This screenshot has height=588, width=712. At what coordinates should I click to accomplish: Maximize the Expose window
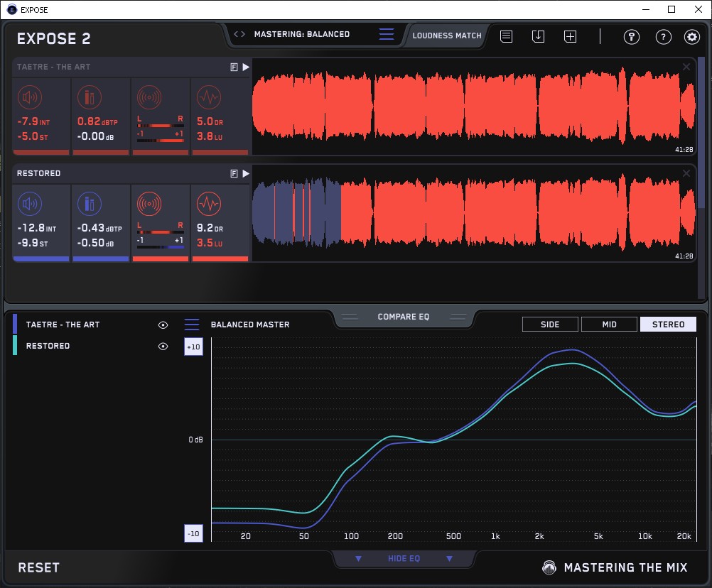[671, 9]
